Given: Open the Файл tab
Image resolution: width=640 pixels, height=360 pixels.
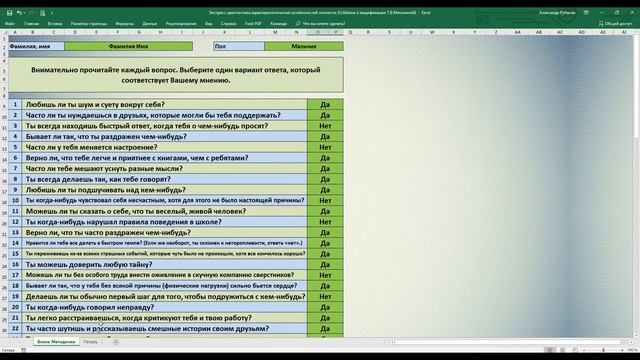Looking at the screenshot, I should [x=10, y=24].
